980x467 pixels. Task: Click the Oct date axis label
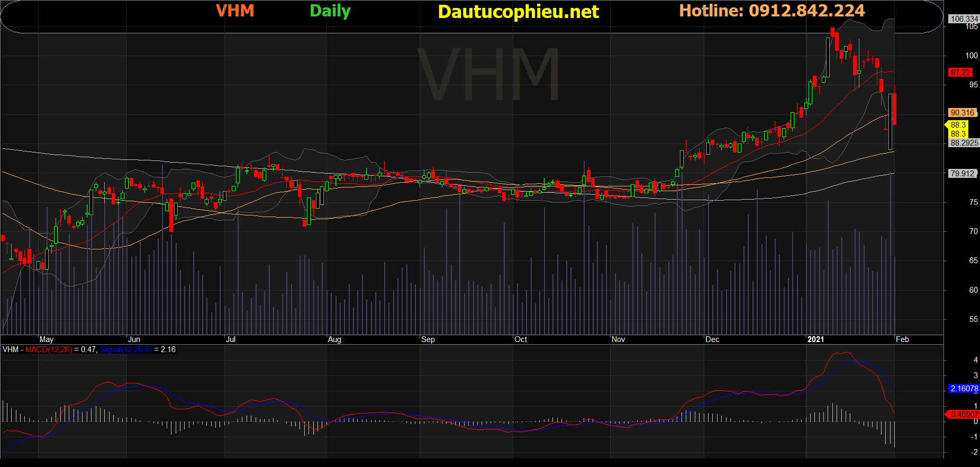click(521, 339)
